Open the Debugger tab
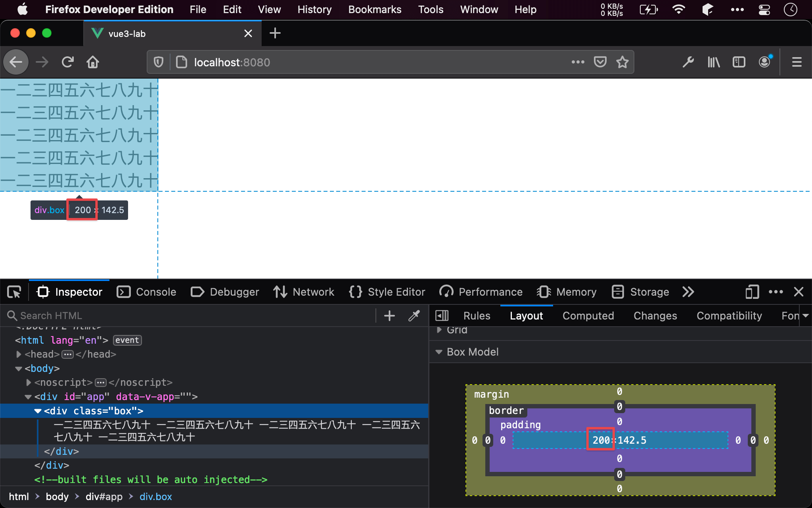Image resolution: width=812 pixels, height=508 pixels. 225,292
